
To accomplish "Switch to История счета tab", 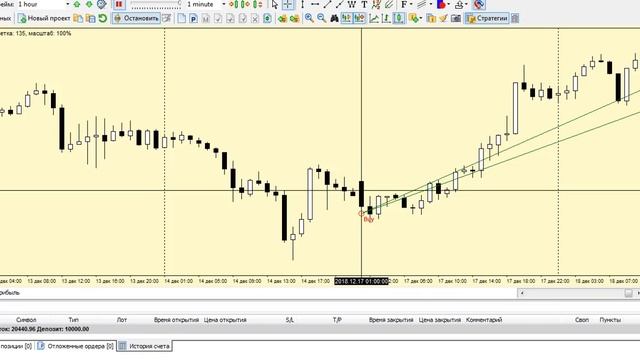I will (x=145, y=346).
